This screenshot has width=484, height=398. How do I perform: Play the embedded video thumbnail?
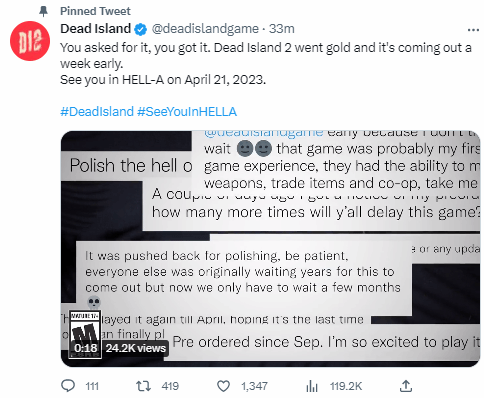click(x=270, y=249)
